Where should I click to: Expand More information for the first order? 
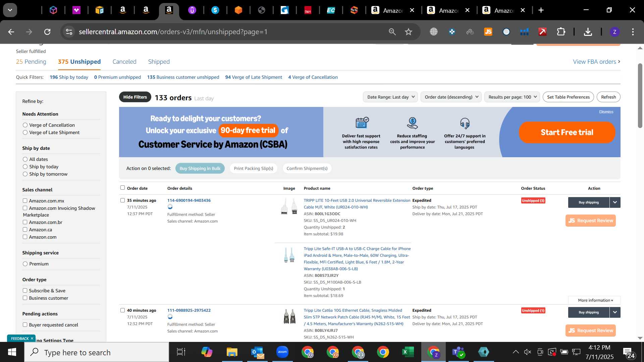[594, 300]
